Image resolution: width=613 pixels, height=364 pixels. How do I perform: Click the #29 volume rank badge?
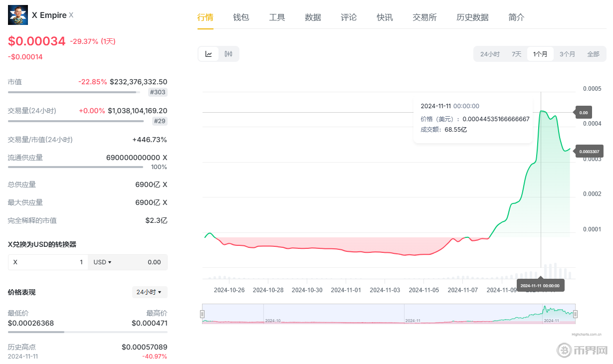[x=159, y=121]
